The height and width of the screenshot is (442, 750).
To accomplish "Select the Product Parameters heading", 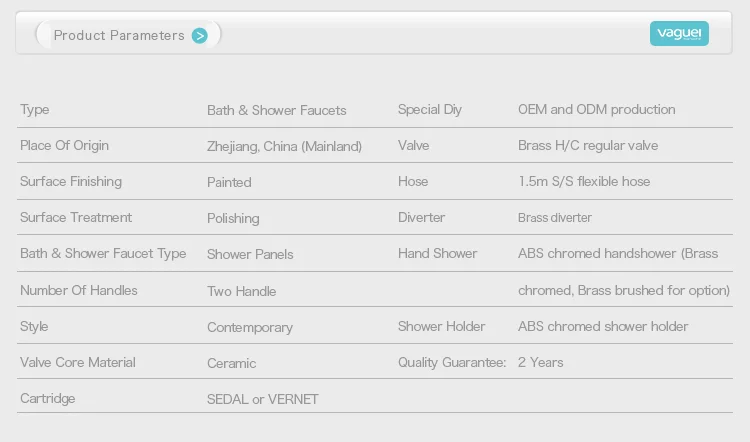I will (x=119, y=36).
